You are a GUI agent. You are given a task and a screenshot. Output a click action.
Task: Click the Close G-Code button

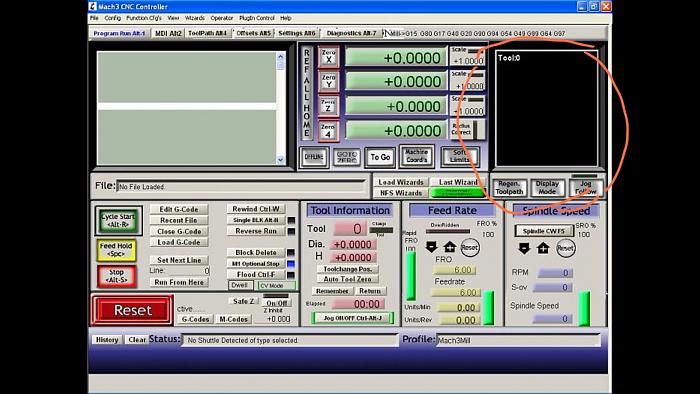click(x=179, y=232)
